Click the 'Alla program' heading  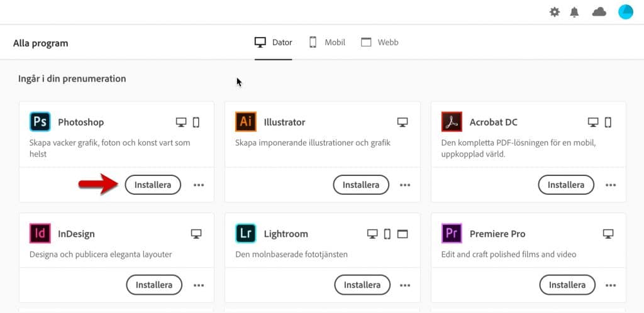41,43
